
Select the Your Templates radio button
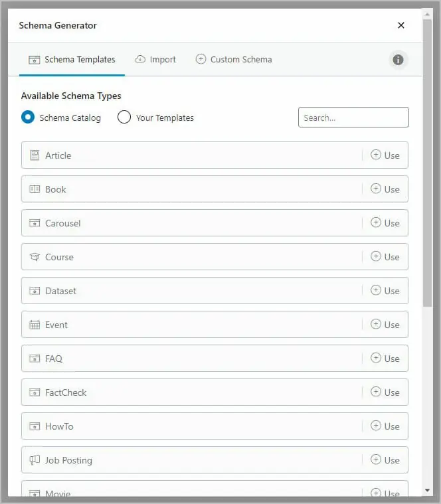pyautogui.click(x=124, y=118)
